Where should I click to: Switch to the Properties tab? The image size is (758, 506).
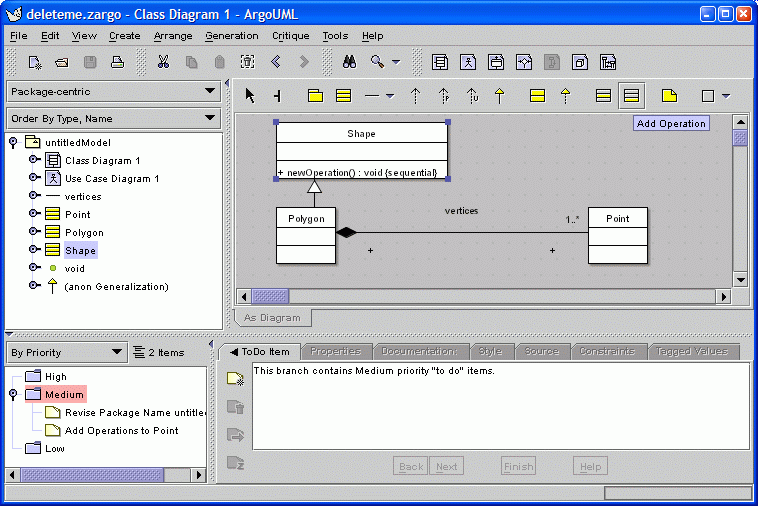(x=335, y=351)
